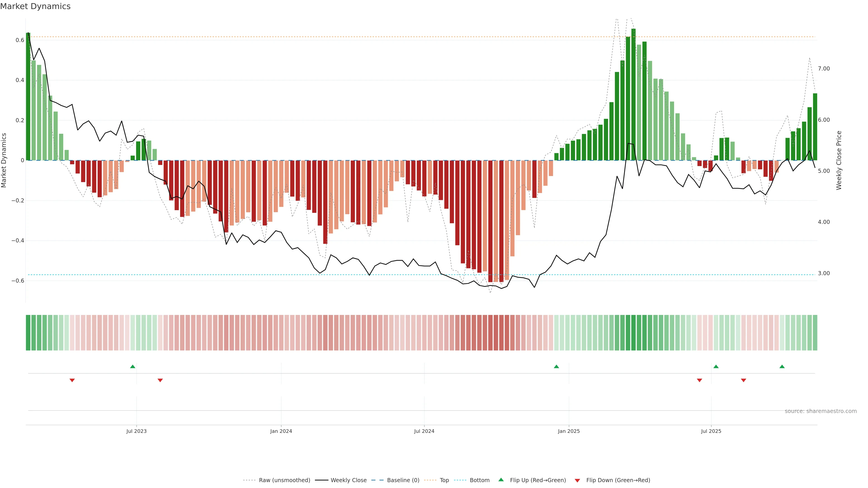
Task: Click the first red flip-down marker before Jul 2023
Action: (x=72, y=380)
